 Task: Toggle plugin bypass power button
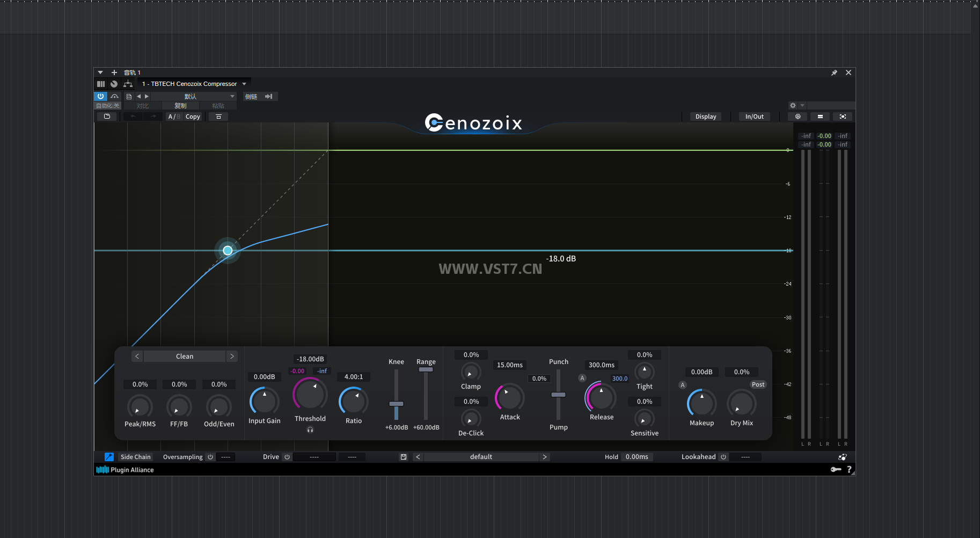100,96
